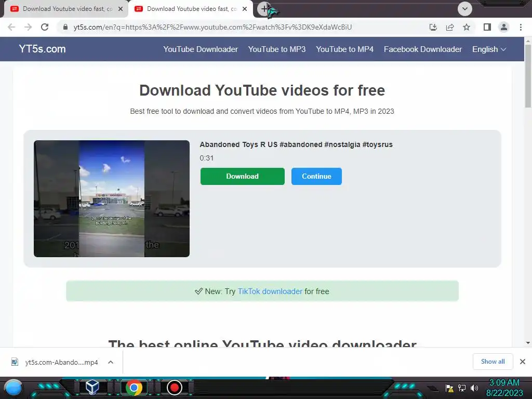532x399 pixels.
Task: Click the volume speaker tray icon
Action: 474,388
